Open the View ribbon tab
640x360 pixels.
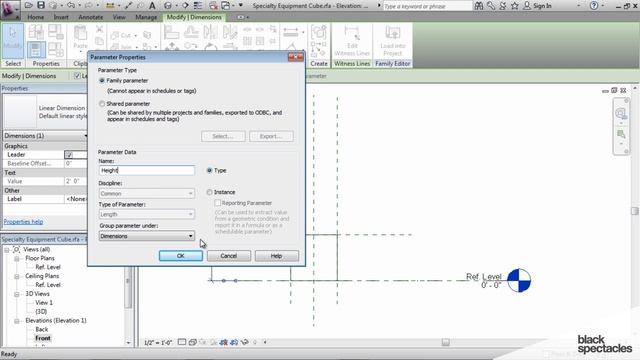119,17
